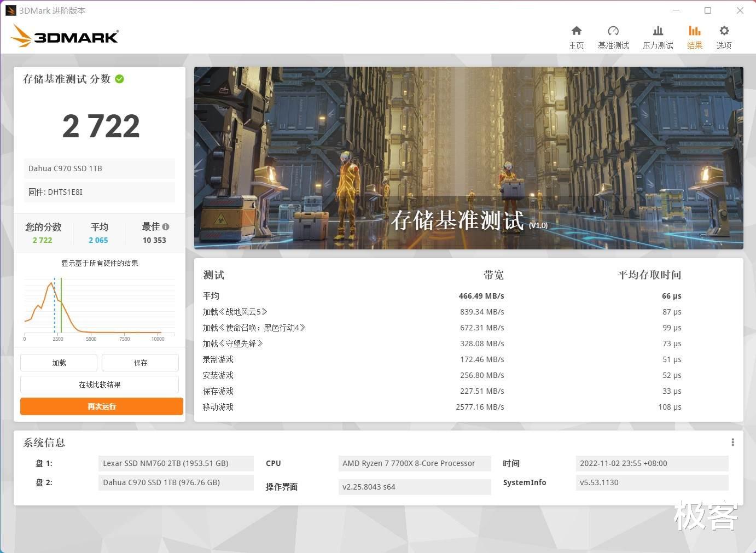Open 压力测试 stress test chart icon
Image resolution: width=756 pixels, height=553 pixels.
(658, 36)
